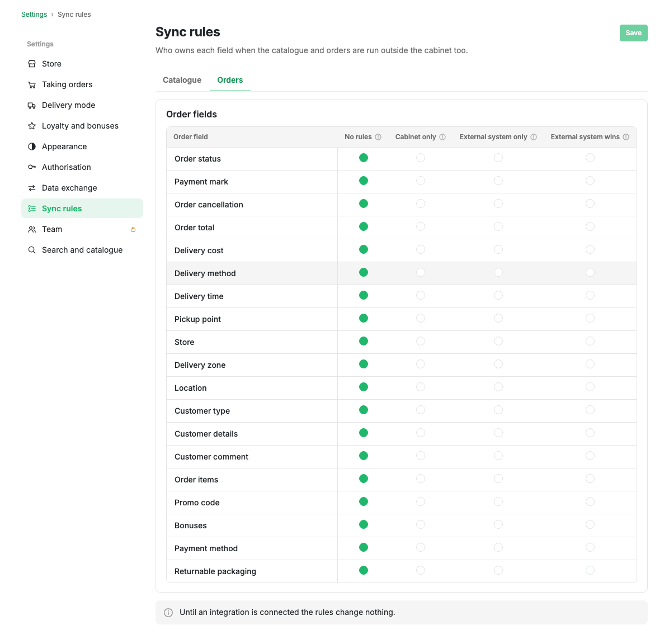669x644 pixels.
Task: Select Cabinet only for Order status
Action: click(421, 158)
